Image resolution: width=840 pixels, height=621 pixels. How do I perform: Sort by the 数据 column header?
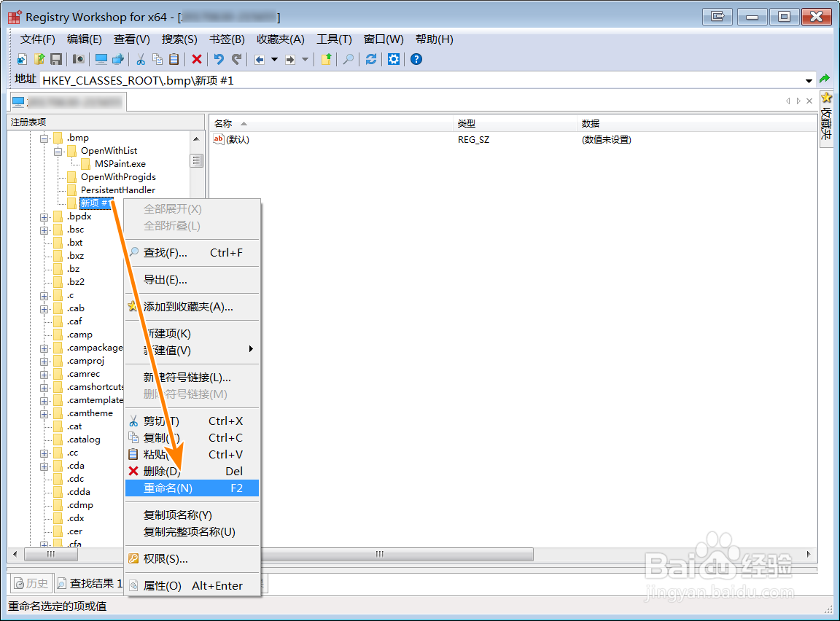tap(696, 124)
